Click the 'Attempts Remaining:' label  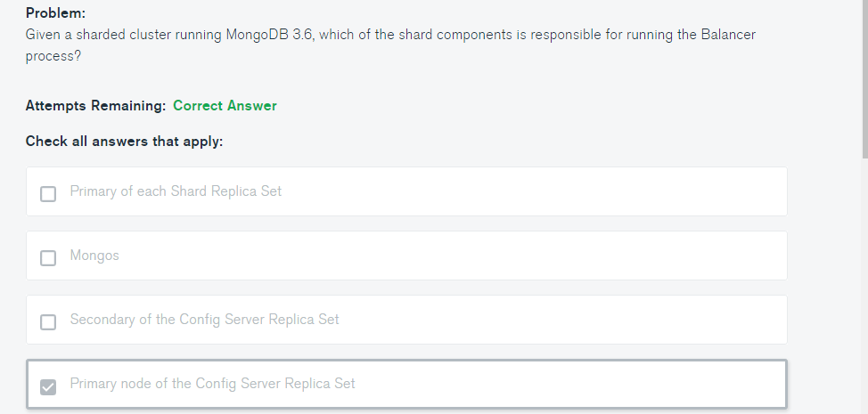[x=95, y=106]
